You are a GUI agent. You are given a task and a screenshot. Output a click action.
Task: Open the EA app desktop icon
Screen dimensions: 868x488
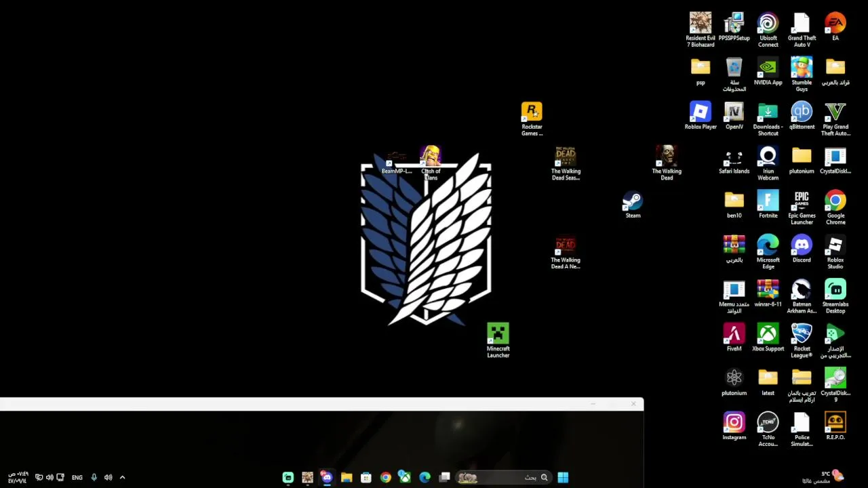coord(835,27)
